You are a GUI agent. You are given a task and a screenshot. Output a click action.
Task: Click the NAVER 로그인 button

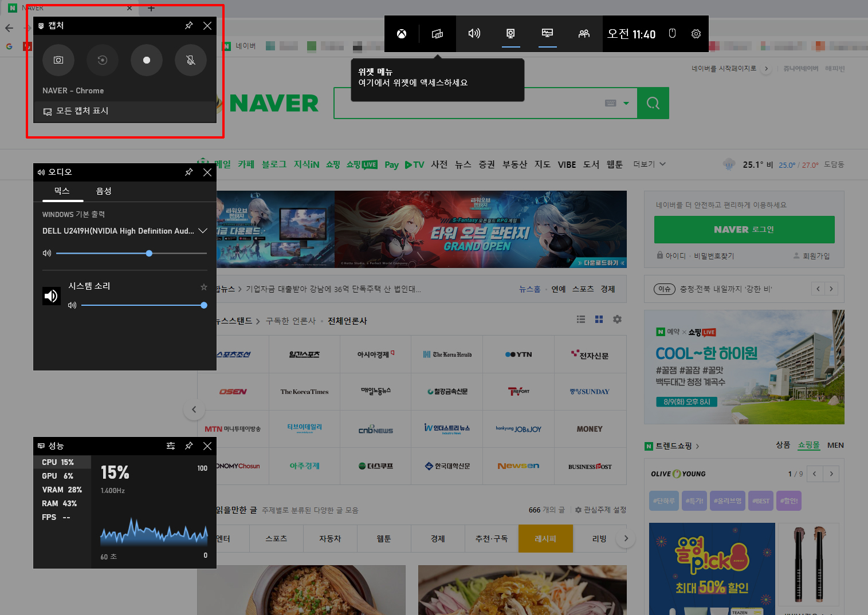coord(744,230)
